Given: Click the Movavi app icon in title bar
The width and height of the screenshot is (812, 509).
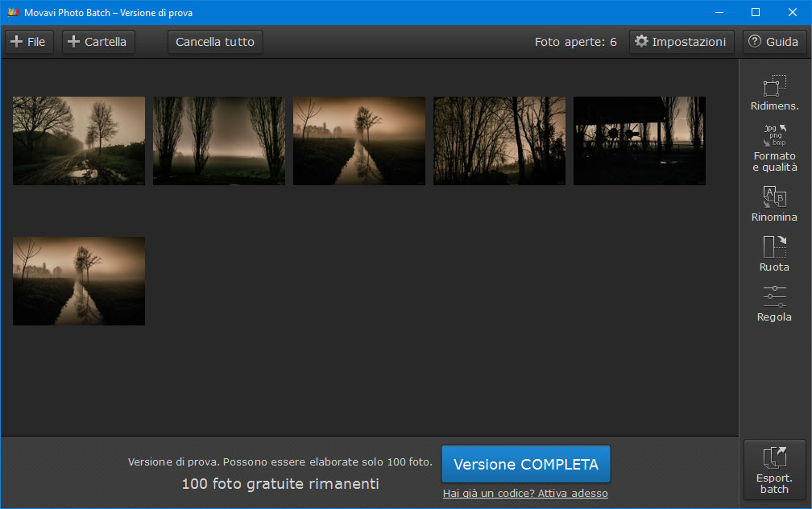Looking at the screenshot, I should 12,12.
